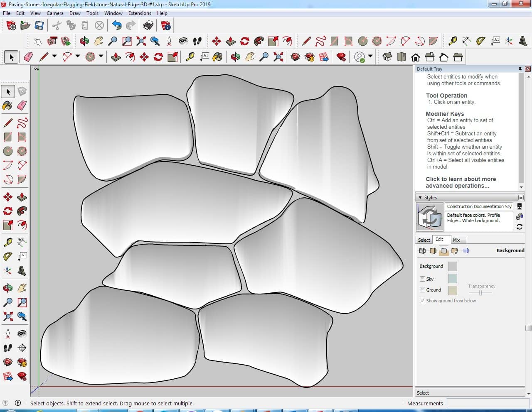This screenshot has width=532, height=412.
Task: Click the Undo arrow icon
Action: [117, 26]
